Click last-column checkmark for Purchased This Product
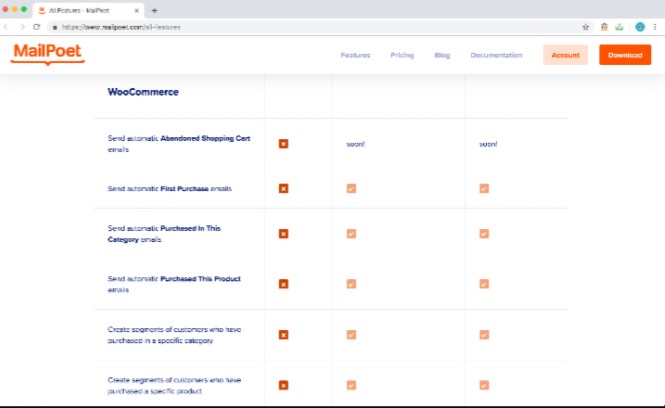 [x=484, y=284]
